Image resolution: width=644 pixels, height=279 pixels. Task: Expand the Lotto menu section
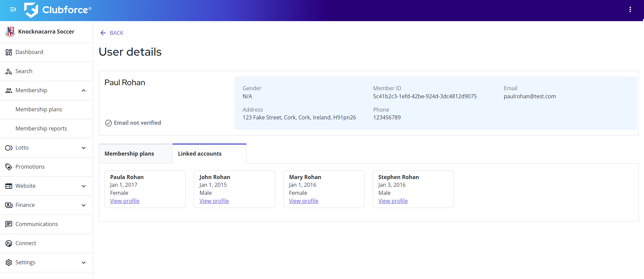pos(84,148)
